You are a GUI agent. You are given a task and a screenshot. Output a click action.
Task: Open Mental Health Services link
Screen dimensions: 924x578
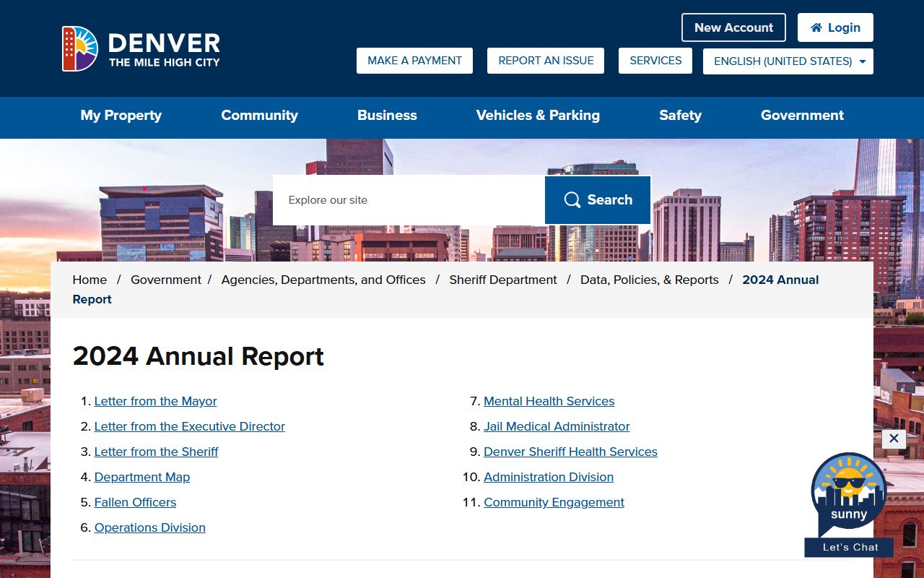[x=549, y=401]
